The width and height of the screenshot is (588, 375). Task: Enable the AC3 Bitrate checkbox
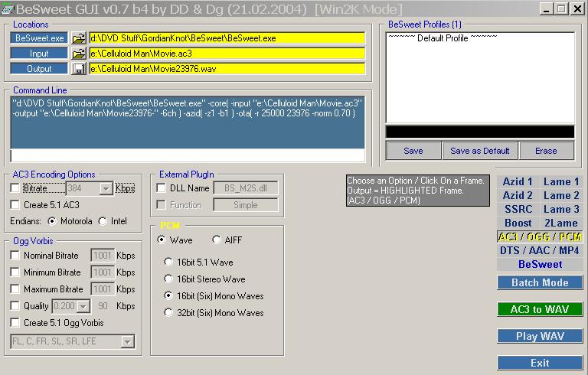[x=15, y=187]
